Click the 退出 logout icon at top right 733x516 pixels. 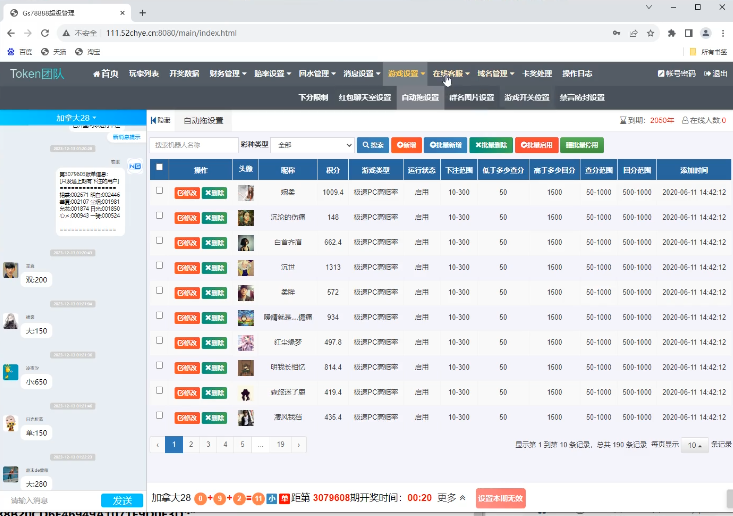[706, 74]
